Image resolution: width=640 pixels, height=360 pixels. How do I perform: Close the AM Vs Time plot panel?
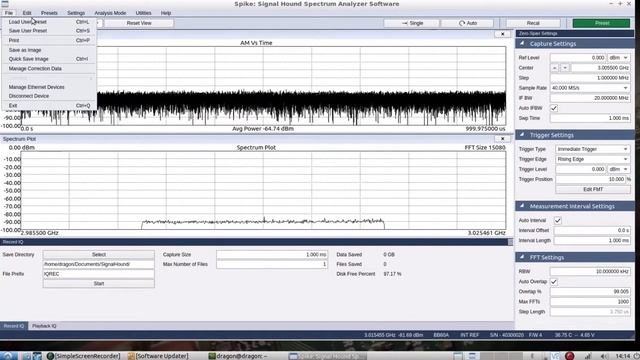pos(502,34)
